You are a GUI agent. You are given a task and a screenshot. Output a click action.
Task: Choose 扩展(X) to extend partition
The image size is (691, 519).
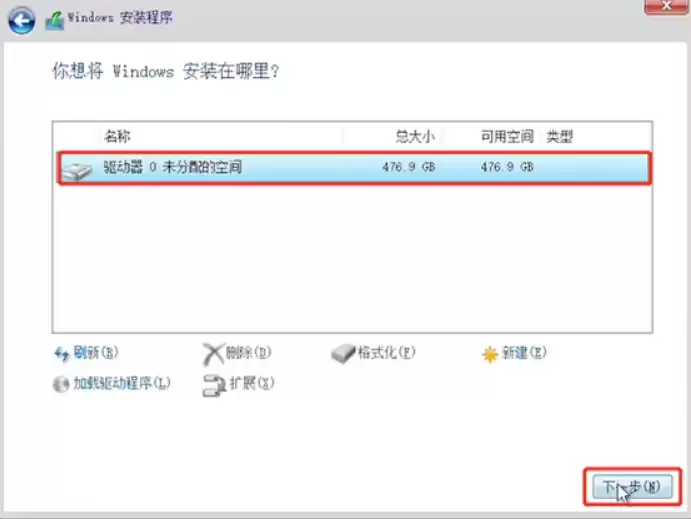pos(252,383)
